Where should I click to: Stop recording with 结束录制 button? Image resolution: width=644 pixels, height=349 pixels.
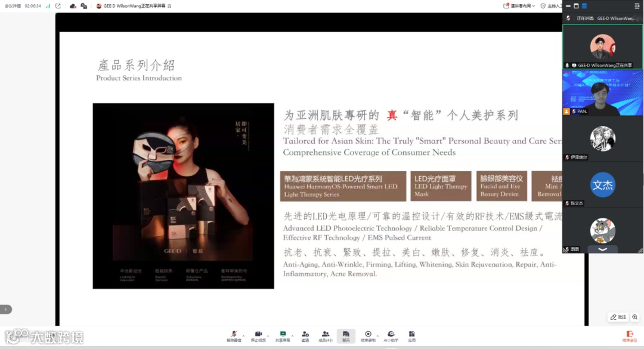click(368, 336)
